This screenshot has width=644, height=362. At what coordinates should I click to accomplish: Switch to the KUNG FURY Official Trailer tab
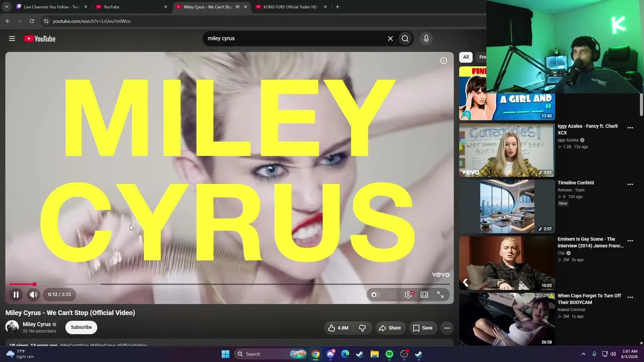coord(291,7)
